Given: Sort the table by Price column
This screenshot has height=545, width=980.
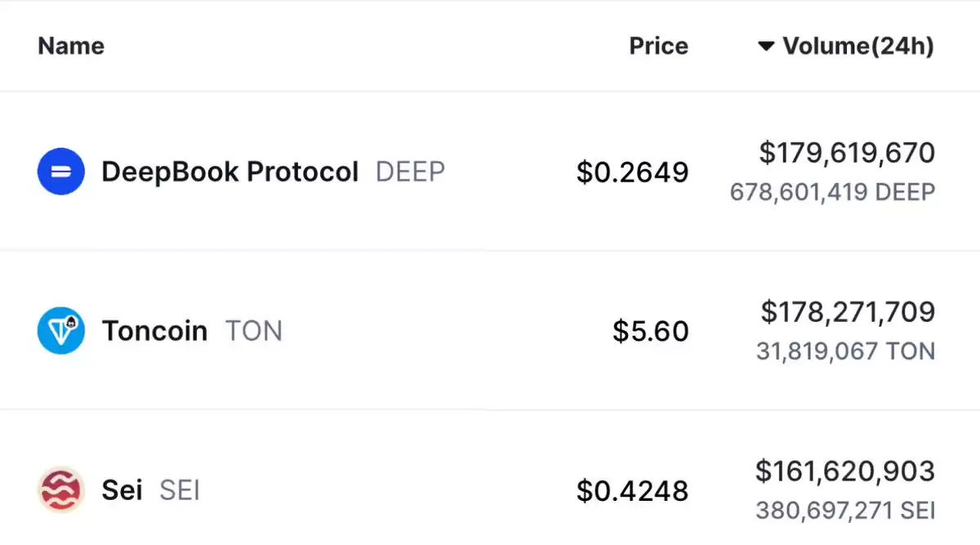Looking at the screenshot, I should coord(658,46).
